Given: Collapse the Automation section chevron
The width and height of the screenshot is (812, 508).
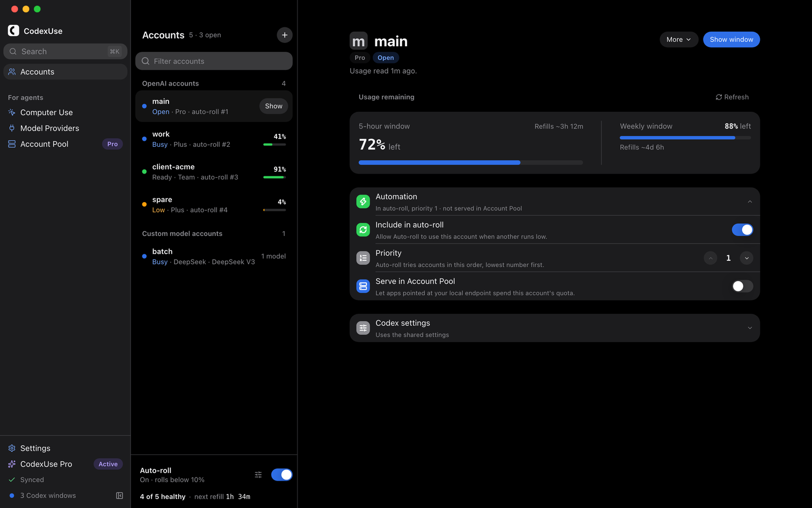Looking at the screenshot, I should pyautogui.click(x=750, y=202).
